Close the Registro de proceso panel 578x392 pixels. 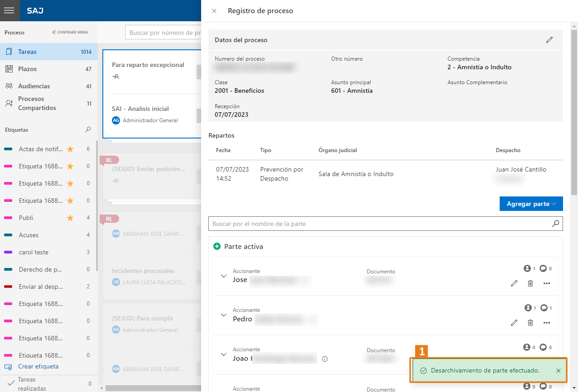point(214,11)
